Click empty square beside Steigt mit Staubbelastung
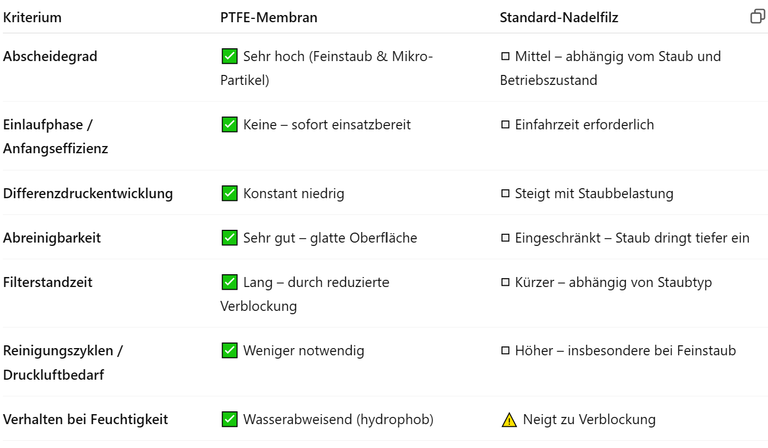This screenshot has width=768, height=448. click(505, 193)
